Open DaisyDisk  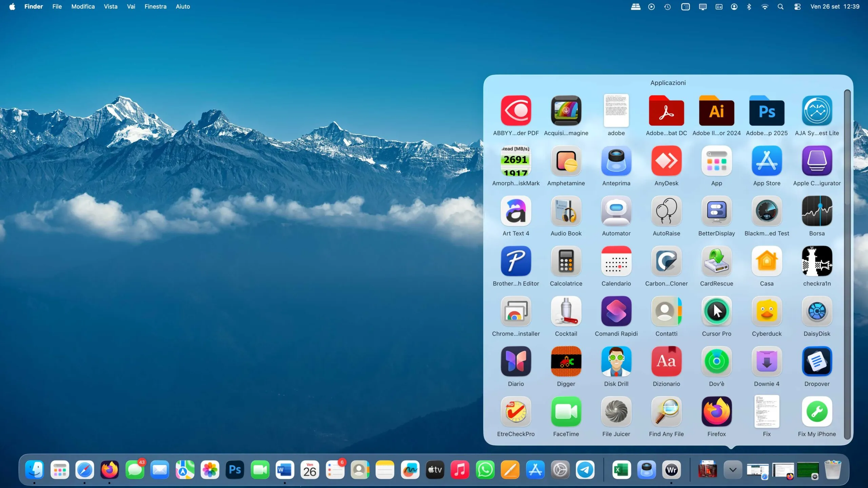(x=817, y=311)
